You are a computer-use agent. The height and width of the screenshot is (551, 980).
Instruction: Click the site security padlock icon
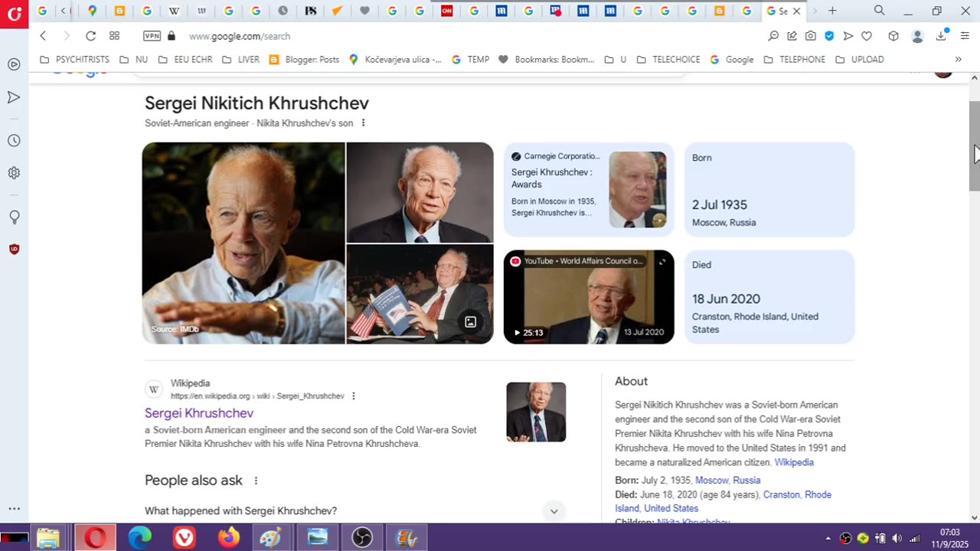pyautogui.click(x=171, y=36)
